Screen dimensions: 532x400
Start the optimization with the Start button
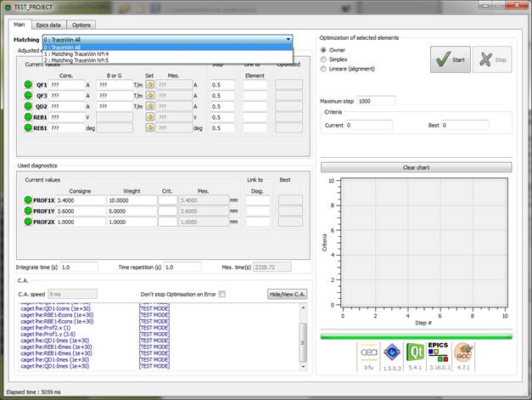tap(451, 59)
